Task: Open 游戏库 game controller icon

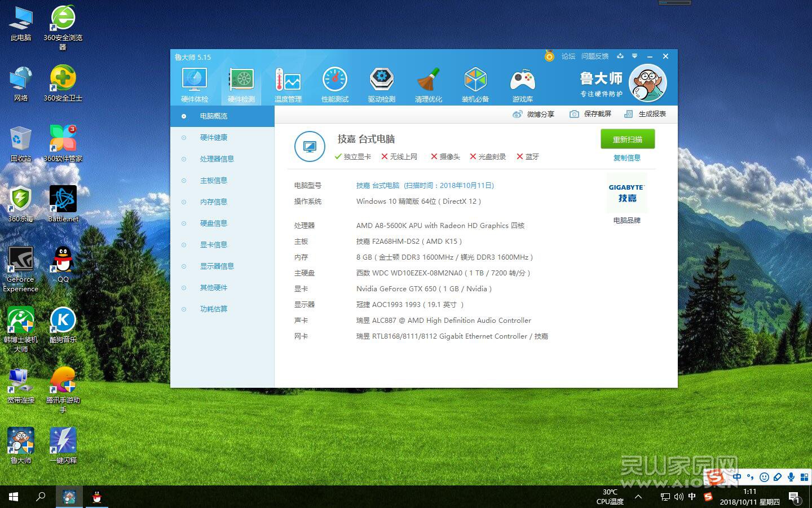Action: (523, 85)
